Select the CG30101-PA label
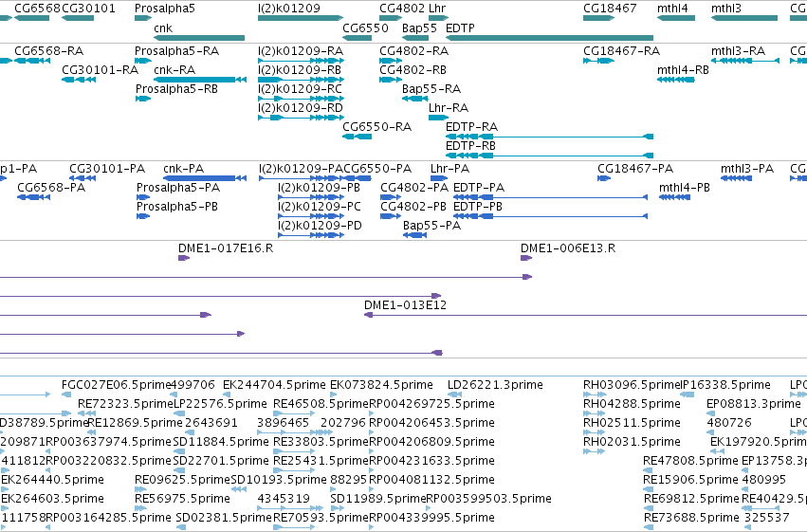The width and height of the screenshot is (807, 532). click(107, 169)
